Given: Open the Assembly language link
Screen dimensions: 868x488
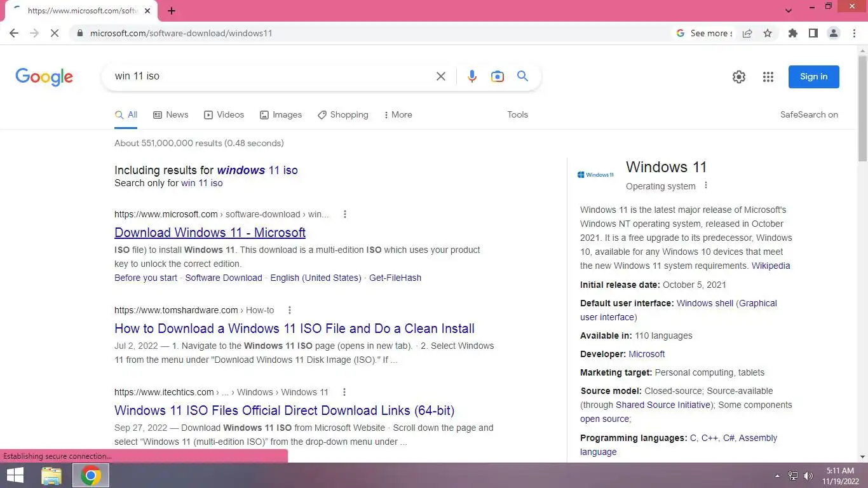Looking at the screenshot, I should (x=678, y=445).
